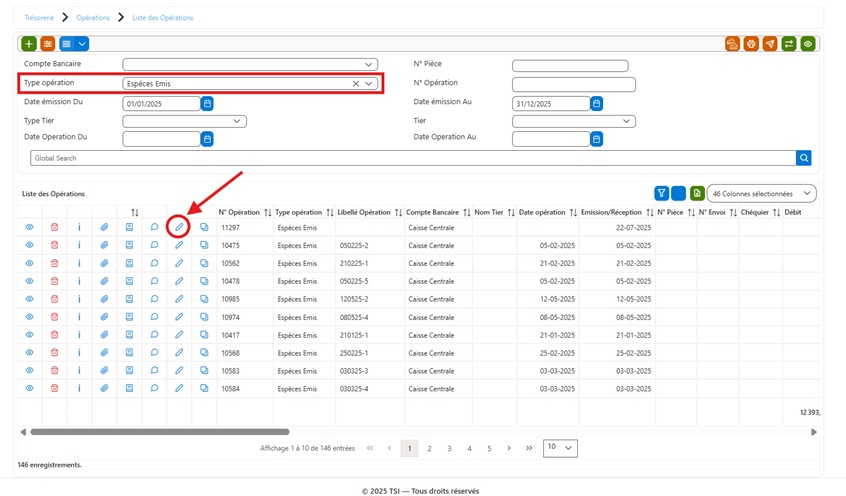Open calendar for Date Operation Au
The height and width of the screenshot is (496, 846).
pos(596,139)
